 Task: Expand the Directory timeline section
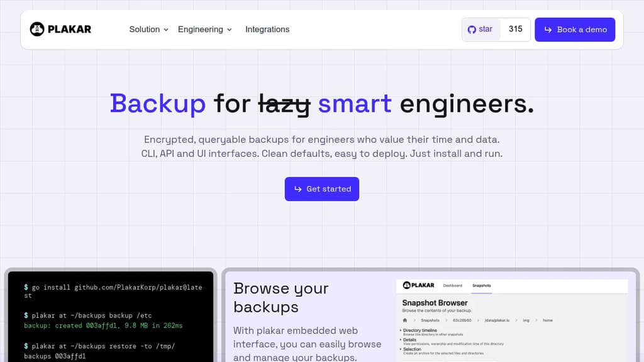(x=419, y=330)
